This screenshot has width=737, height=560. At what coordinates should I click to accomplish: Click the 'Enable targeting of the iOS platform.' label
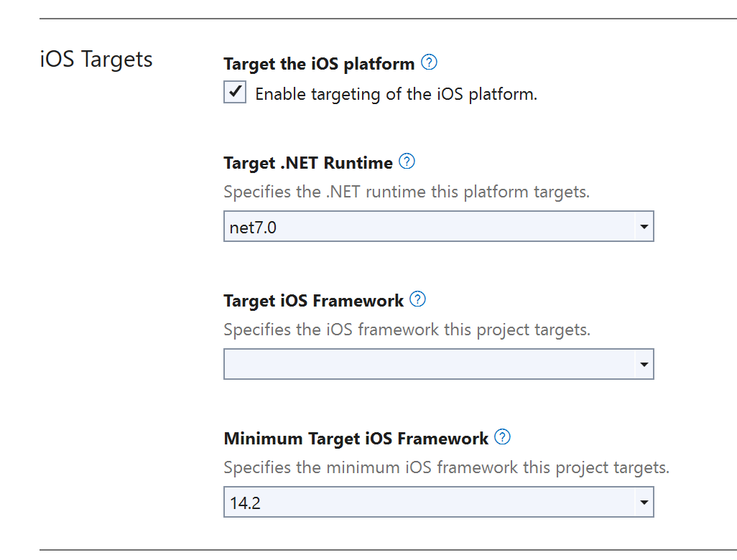(396, 94)
